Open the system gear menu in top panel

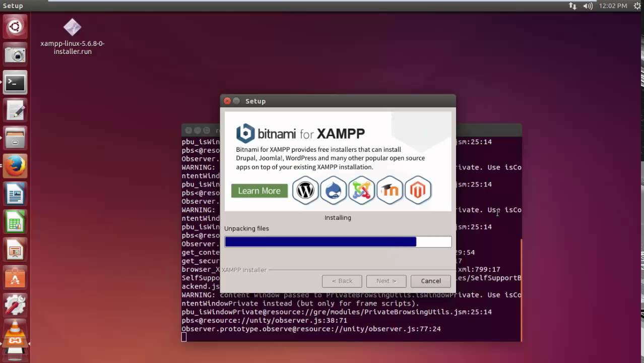point(638,6)
